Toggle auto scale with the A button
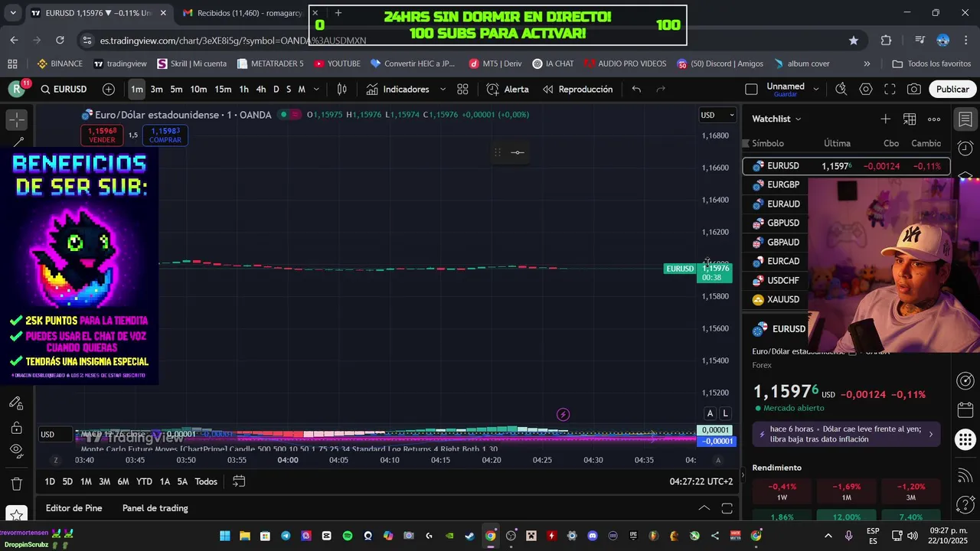Screen dimensions: 980x551 click(710, 413)
